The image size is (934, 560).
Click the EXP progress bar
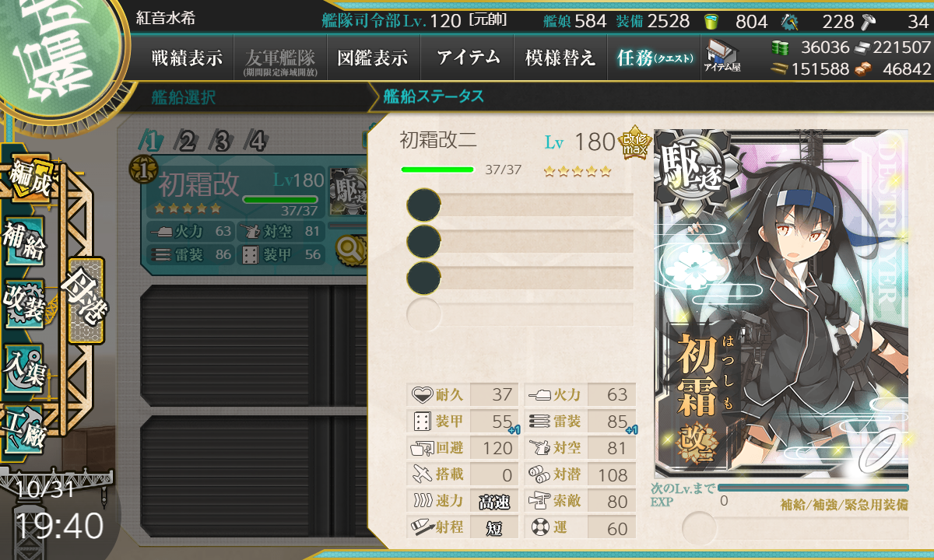coord(813,488)
